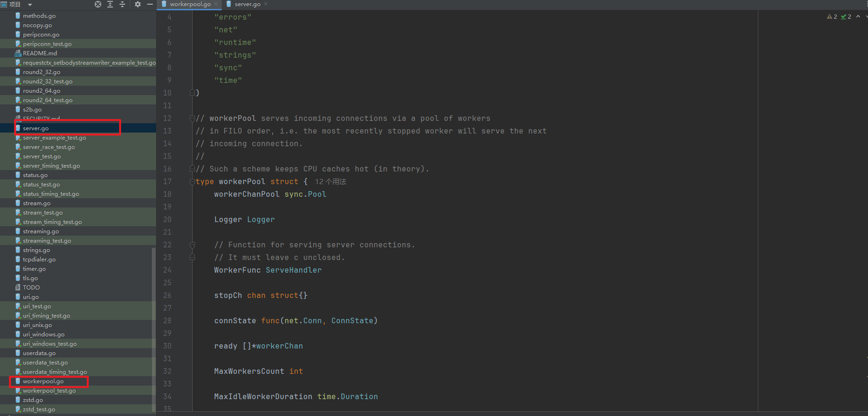Fold the workerPool struct at line 17
Screen dimensions: 868x416
point(192,181)
